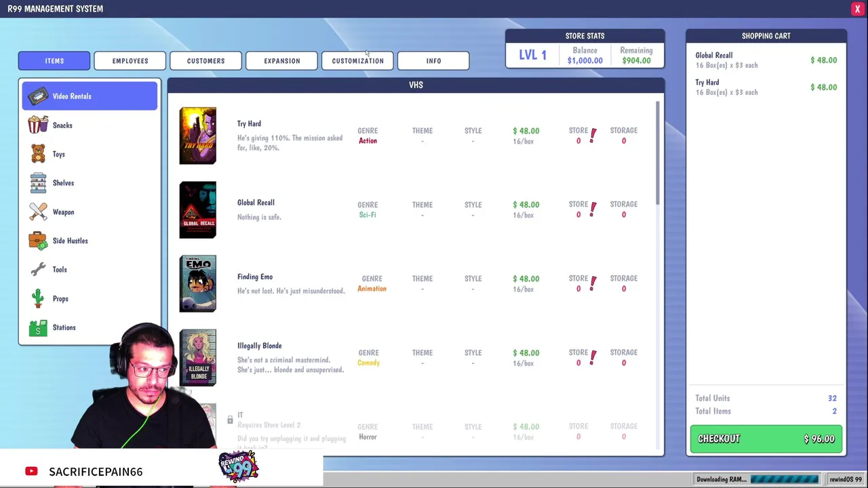This screenshot has width=868, height=488.
Task: Select the Video Rentals VHS tape icon
Action: click(x=38, y=96)
